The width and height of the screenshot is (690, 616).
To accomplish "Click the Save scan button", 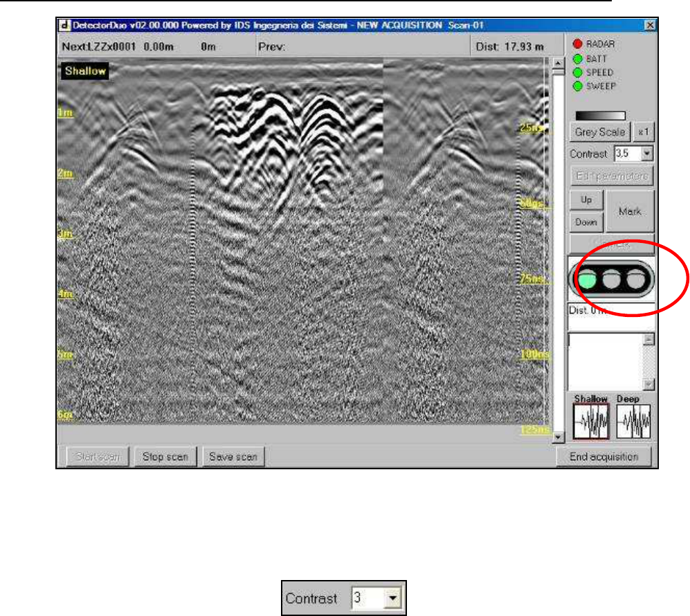I will coord(233,457).
